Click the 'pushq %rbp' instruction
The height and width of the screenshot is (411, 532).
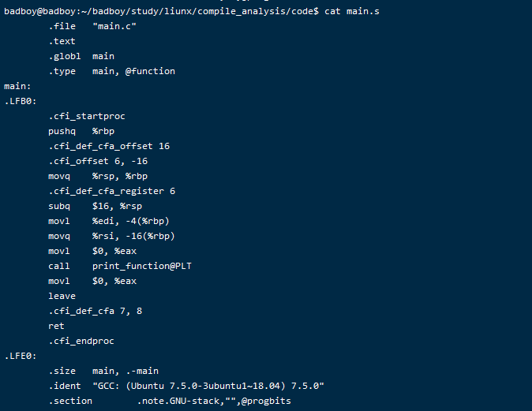(x=81, y=131)
